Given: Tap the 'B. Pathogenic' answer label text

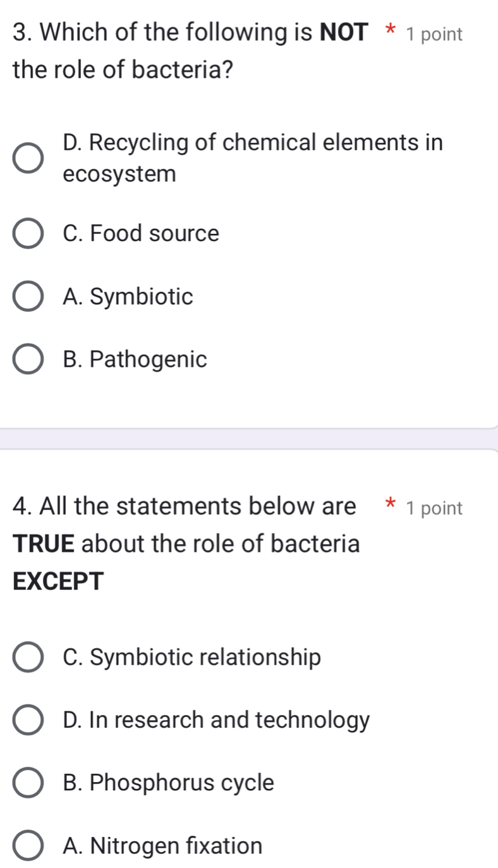Looking at the screenshot, I should [135, 360].
